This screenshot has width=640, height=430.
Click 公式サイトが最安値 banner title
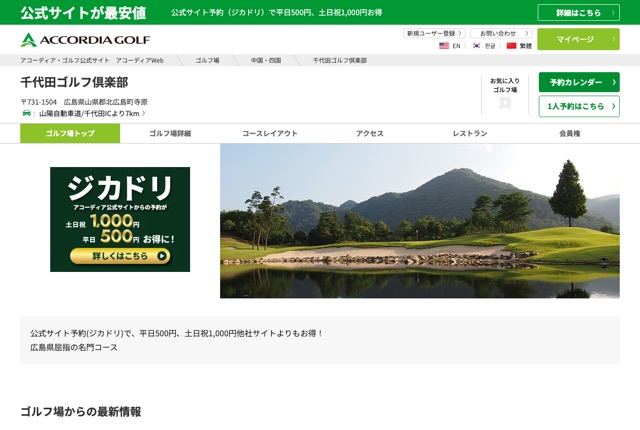coord(83,13)
